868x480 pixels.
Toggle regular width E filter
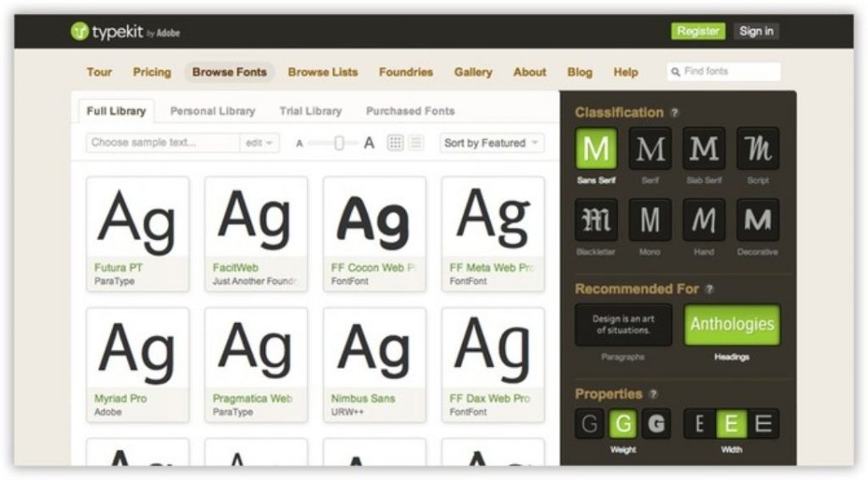[x=732, y=424]
